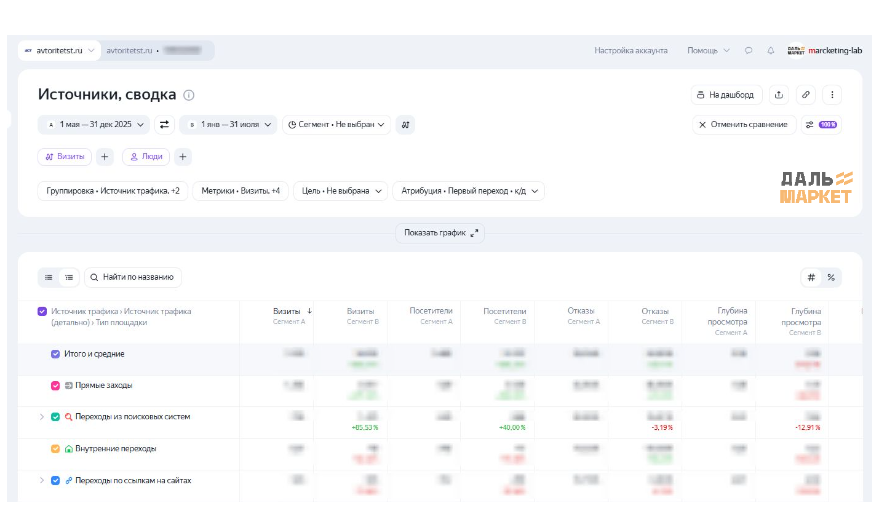The width and height of the screenshot is (877, 522).
Task: Open the Помощь dropdown menu
Action: pyautogui.click(x=708, y=50)
